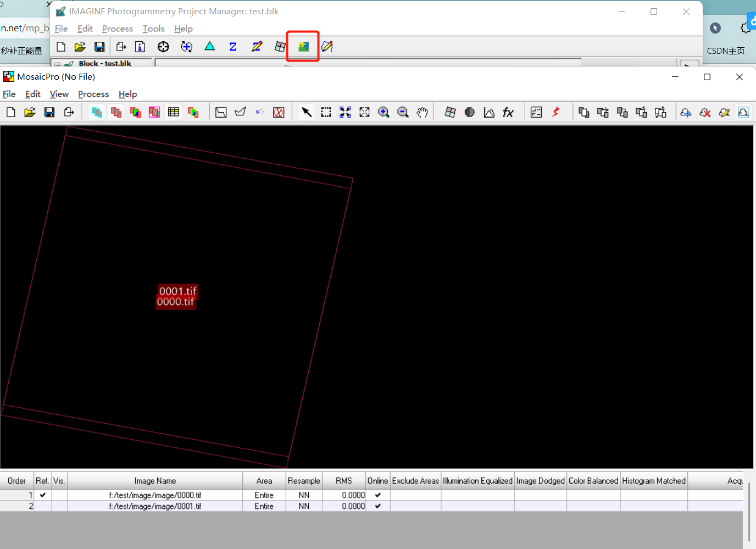Click the cloud-with-red-X delete seam icon
Screen dimensions: 756x549
705,112
